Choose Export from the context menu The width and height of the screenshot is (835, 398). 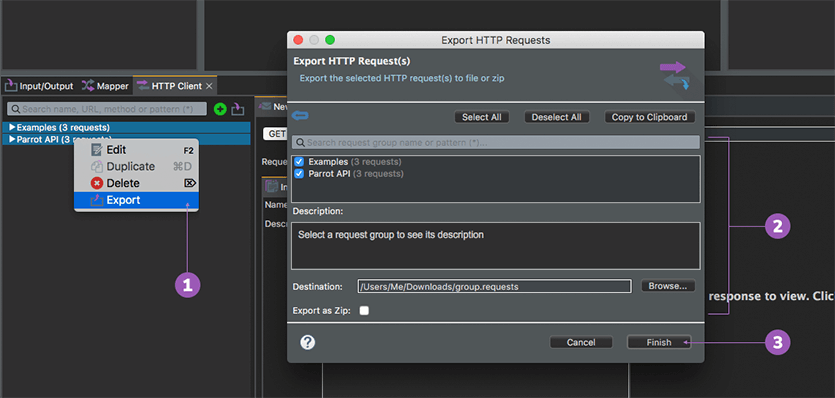[x=136, y=200]
